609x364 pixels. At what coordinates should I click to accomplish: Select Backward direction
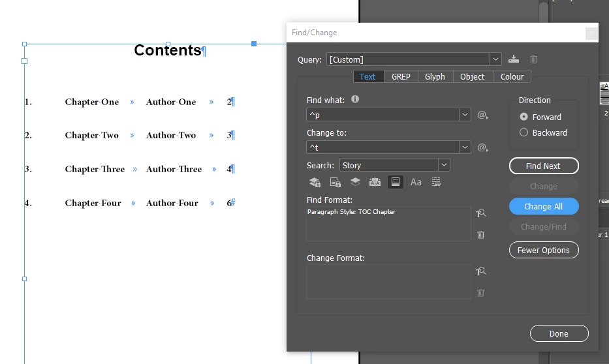[524, 132]
